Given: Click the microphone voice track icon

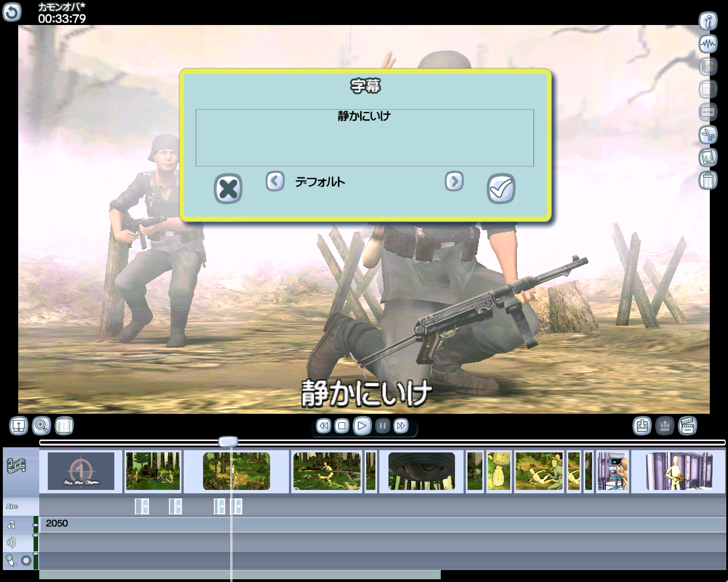Looking at the screenshot, I should coord(11,561).
